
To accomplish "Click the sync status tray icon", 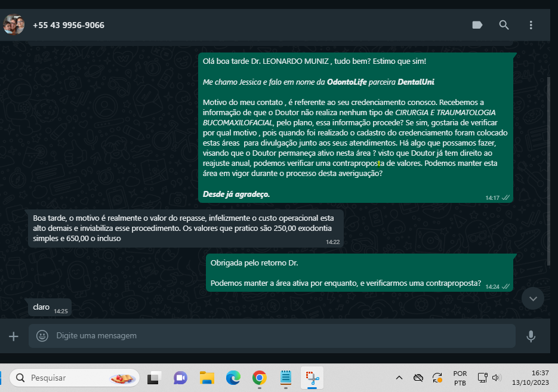I will click(437, 378).
